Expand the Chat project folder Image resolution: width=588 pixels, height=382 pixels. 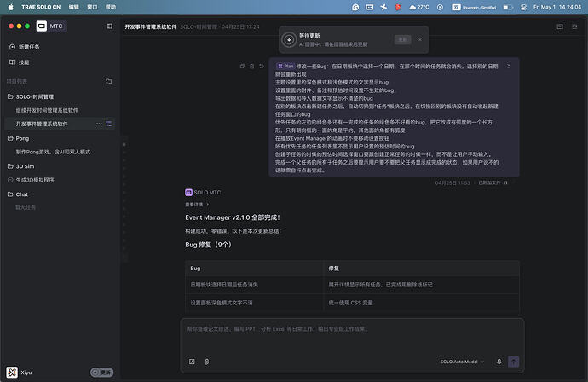(18, 194)
